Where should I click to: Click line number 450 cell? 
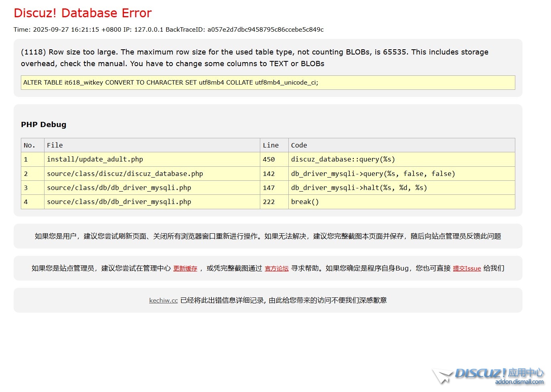[269, 160]
